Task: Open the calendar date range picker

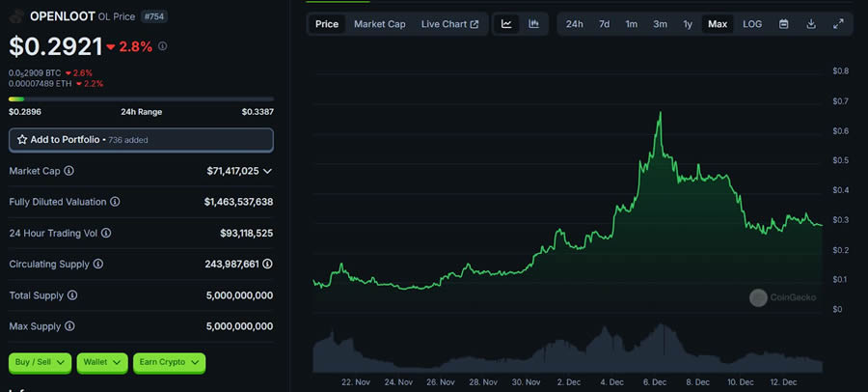Action: (x=783, y=24)
